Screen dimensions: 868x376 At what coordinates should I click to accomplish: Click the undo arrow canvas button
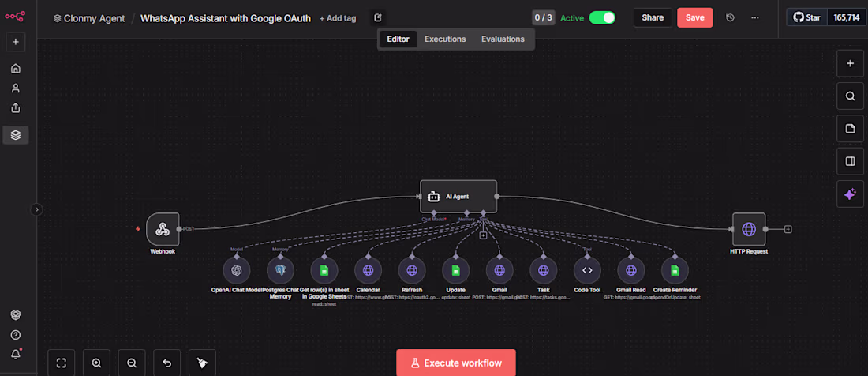pyautogui.click(x=166, y=363)
